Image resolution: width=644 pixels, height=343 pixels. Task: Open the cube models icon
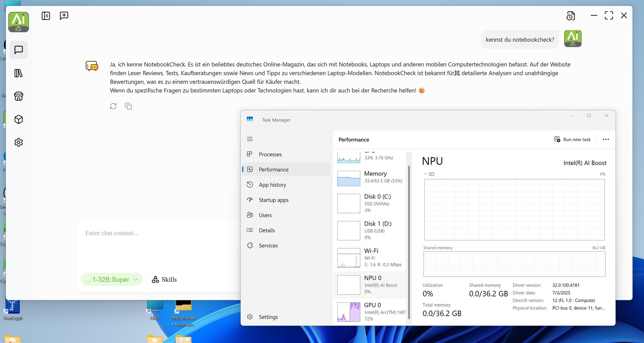[x=19, y=119]
